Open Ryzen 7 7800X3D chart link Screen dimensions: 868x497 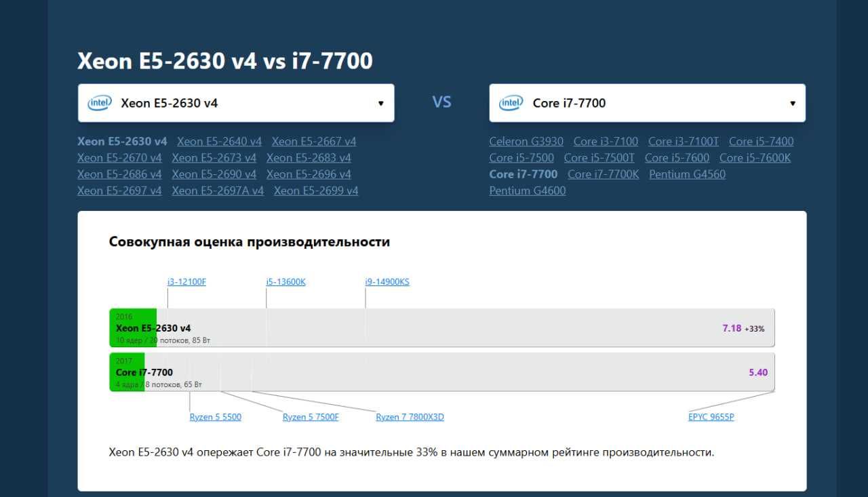(x=410, y=417)
